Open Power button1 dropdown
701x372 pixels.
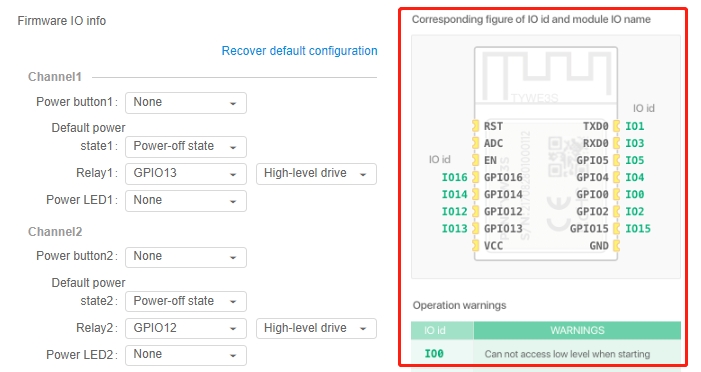[x=186, y=103]
